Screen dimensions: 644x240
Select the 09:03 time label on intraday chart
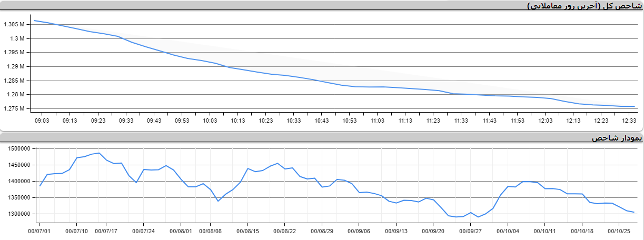coord(42,121)
